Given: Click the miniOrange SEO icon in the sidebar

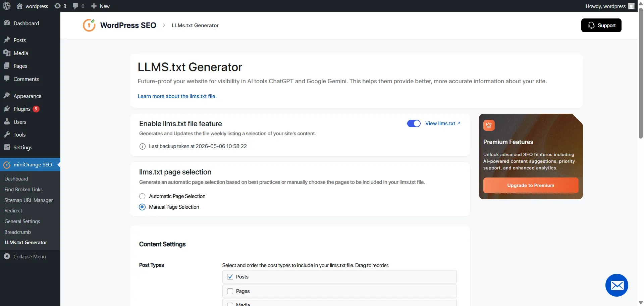Looking at the screenshot, I should pyautogui.click(x=7, y=165).
